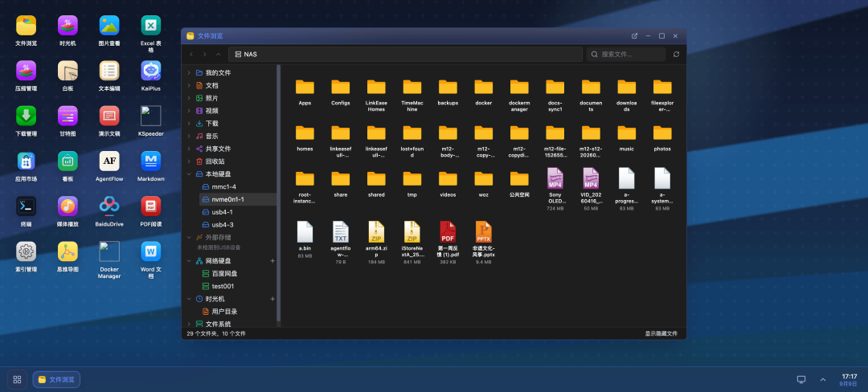The width and height of the screenshot is (868, 392).
Task: Navigate forward with the right arrow
Action: click(x=205, y=54)
